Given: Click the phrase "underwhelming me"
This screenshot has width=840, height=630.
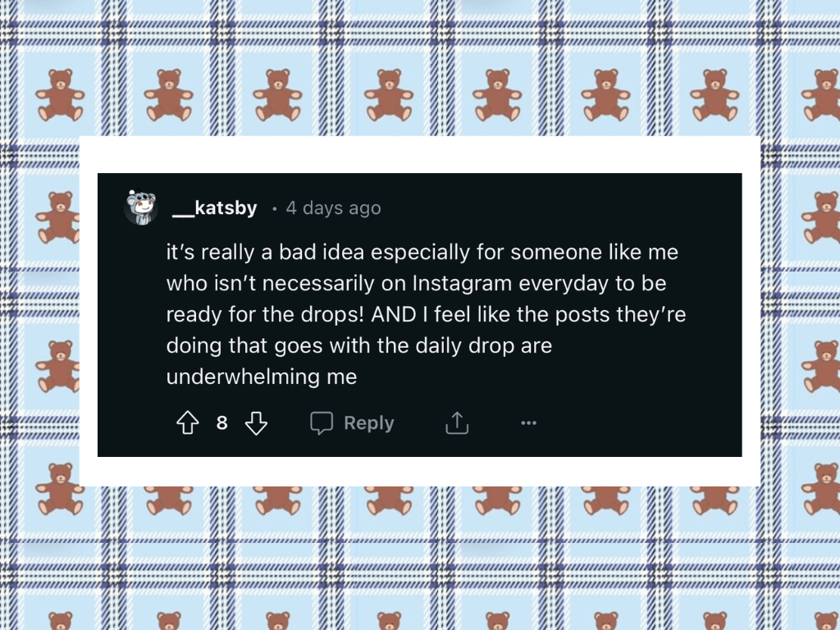Looking at the screenshot, I should (262, 377).
